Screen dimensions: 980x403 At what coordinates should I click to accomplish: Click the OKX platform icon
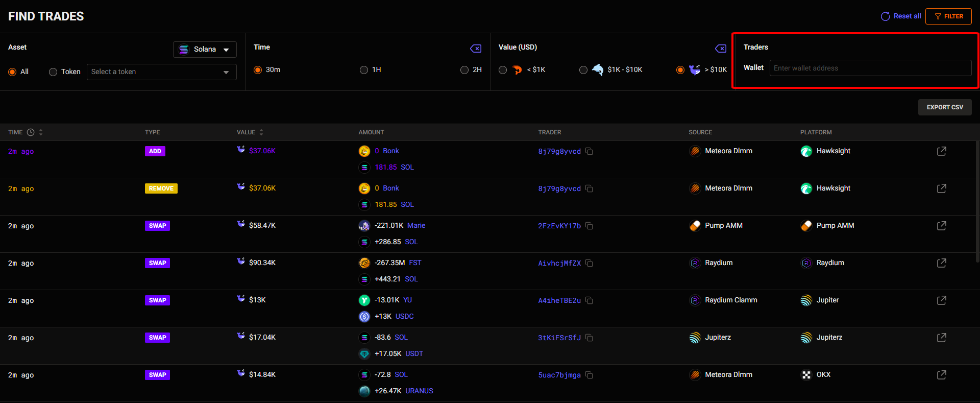pos(806,375)
